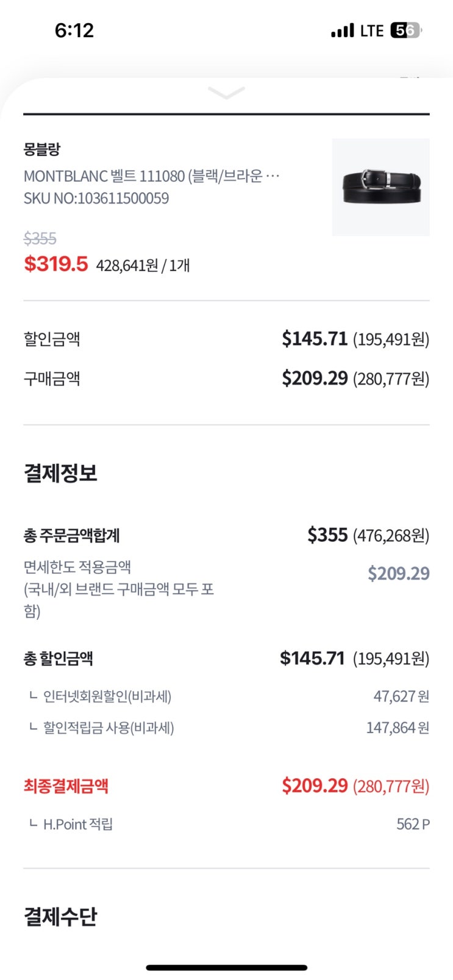Tap the red $319.5 sale price
Viewport: 453px width, 980px height.
point(56,264)
